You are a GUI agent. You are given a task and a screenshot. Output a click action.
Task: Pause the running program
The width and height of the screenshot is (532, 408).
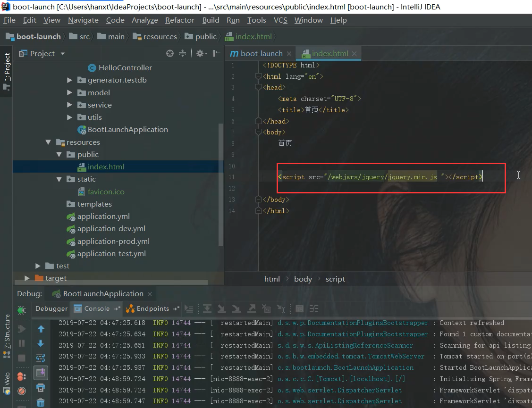[21, 343]
